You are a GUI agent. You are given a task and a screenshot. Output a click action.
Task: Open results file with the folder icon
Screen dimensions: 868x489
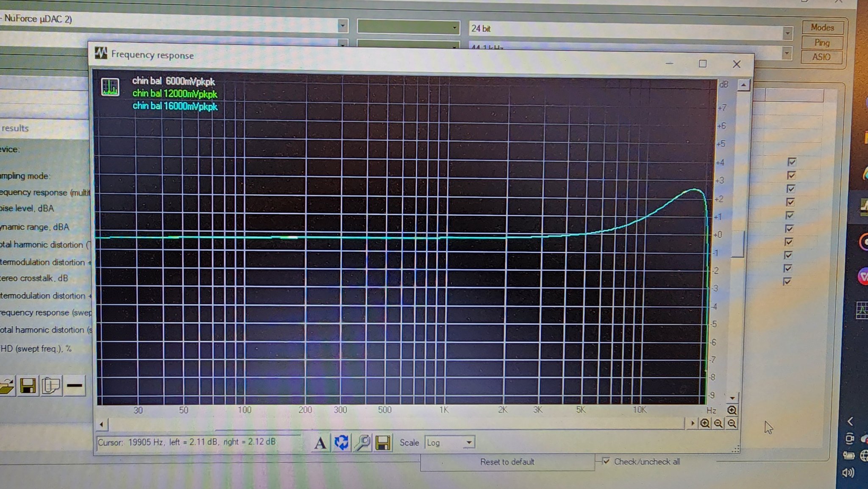coord(6,386)
